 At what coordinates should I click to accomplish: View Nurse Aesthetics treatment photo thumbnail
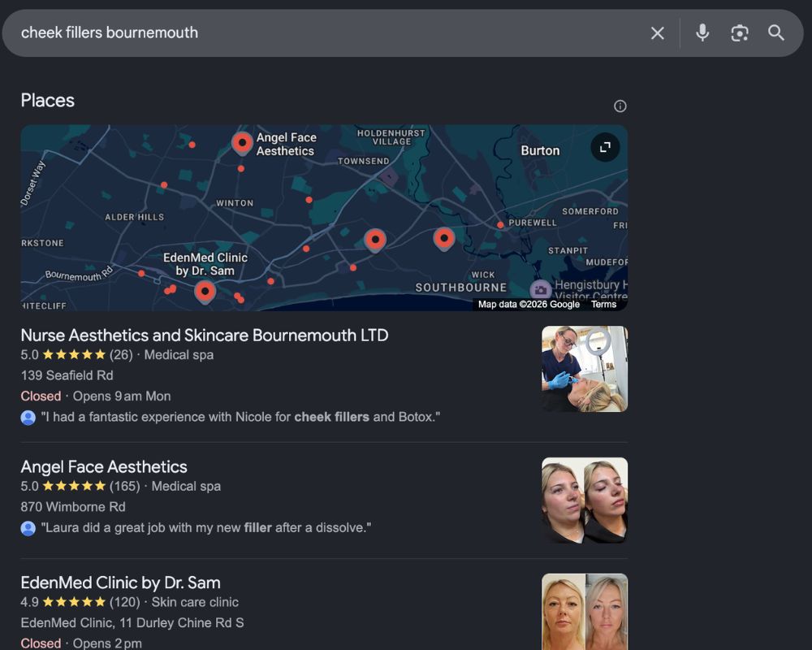coord(585,369)
